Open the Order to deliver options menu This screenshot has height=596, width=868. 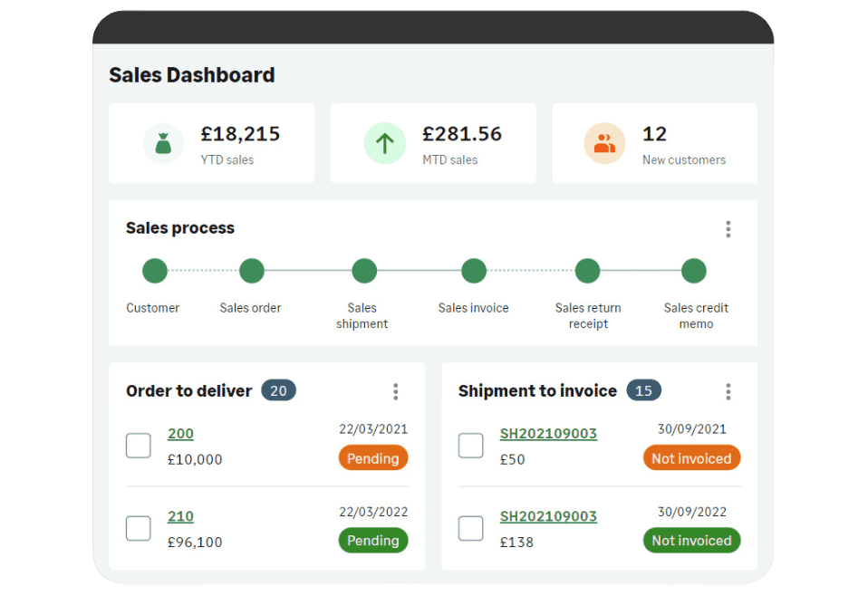coord(395,391)
